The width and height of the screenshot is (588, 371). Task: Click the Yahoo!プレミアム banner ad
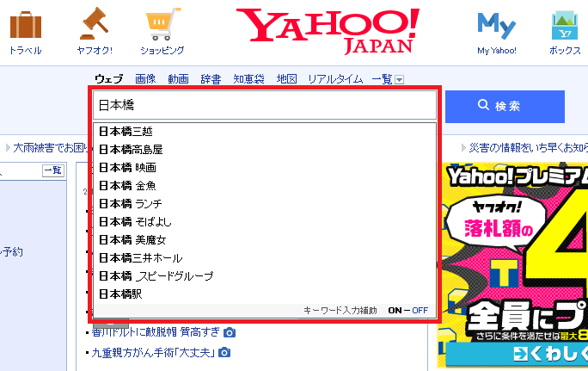coord(514,265)
